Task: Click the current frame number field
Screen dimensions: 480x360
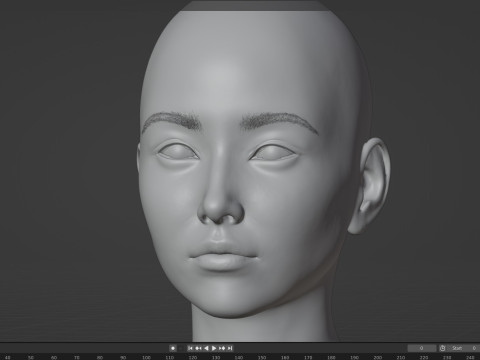Action: (x=422, y=348)
